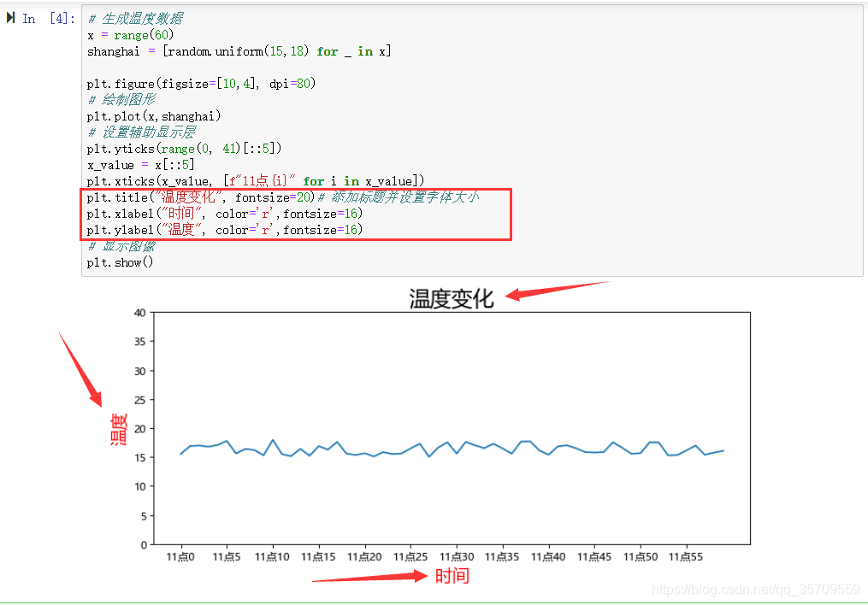Click the red y-axis label 温度

[119, 429]
